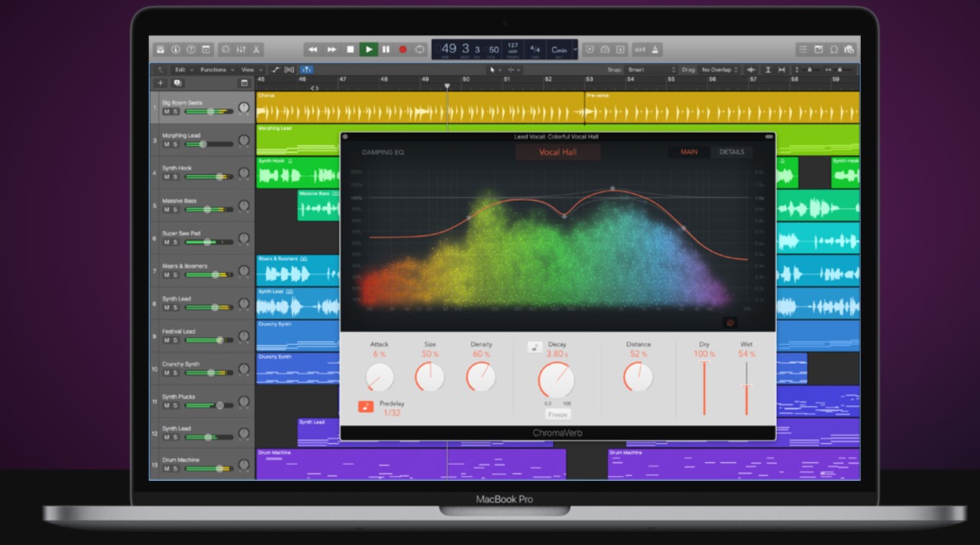Open the Editors scissors icon

point(256,49)
